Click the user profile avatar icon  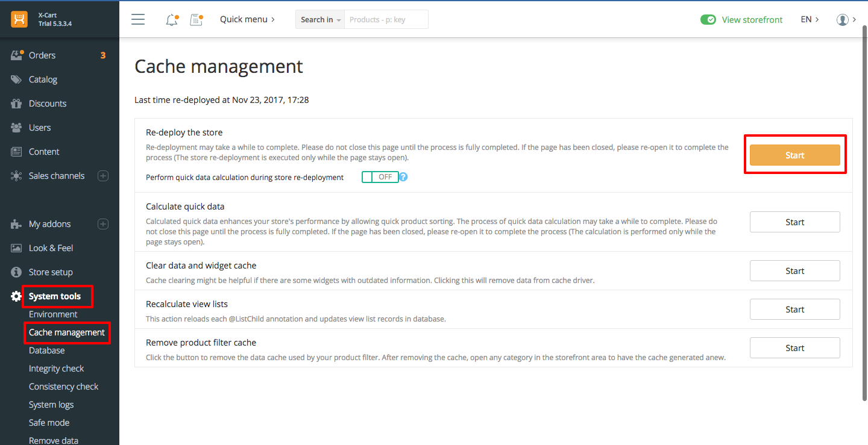coord(843,20)
